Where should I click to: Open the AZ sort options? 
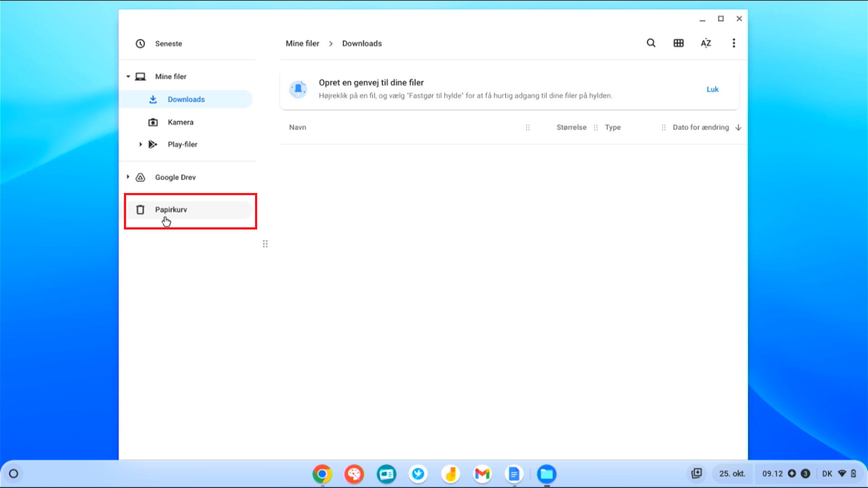click(706, 43)
